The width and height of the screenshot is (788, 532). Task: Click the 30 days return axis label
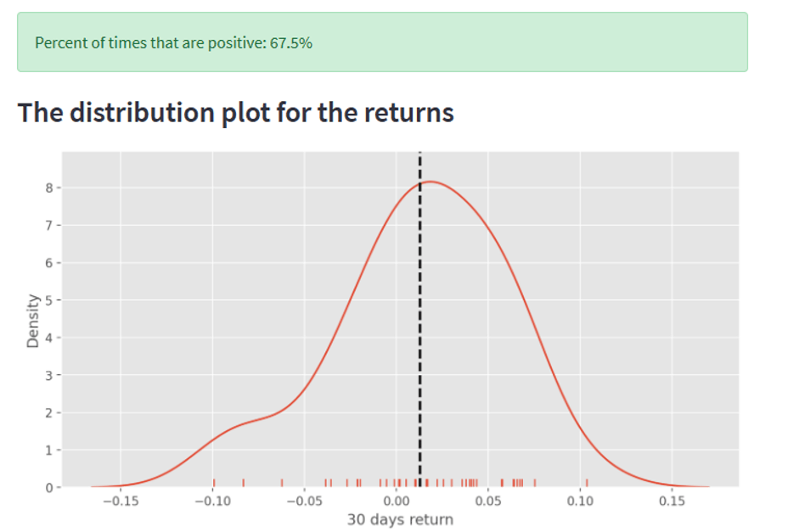(400, 519)
